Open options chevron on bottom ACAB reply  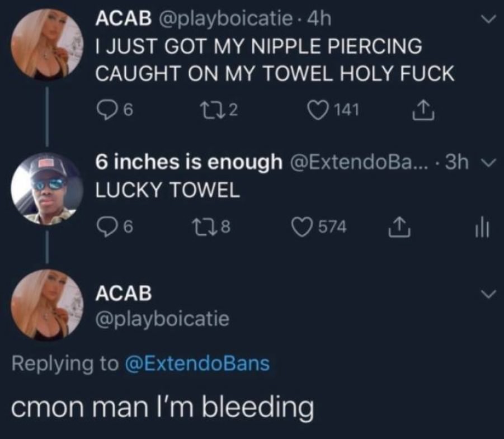[488, 294]
